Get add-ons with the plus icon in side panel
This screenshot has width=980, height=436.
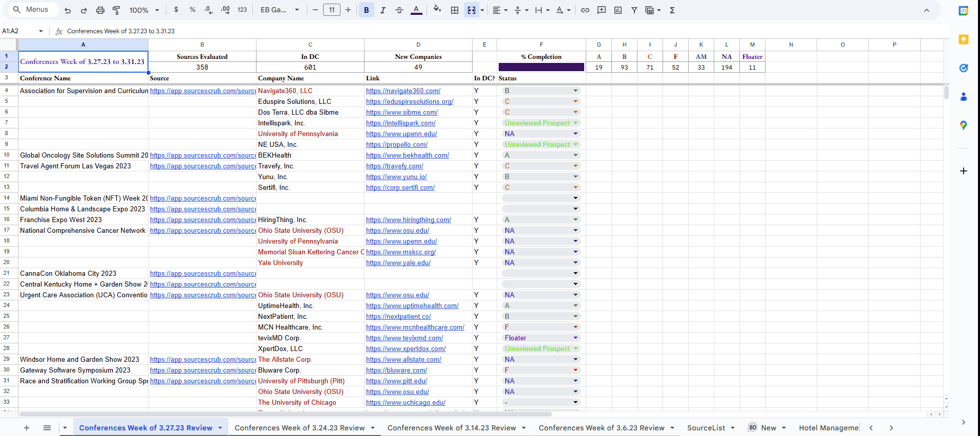964,171
